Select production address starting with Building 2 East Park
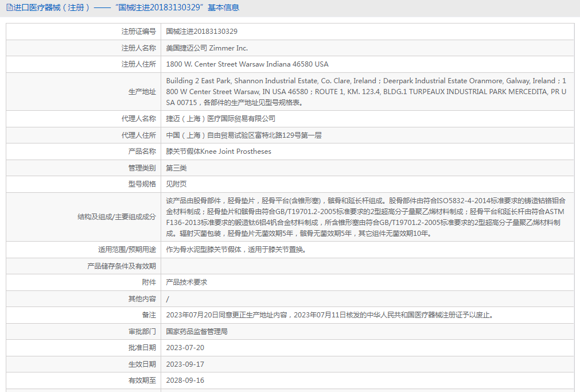This screenshot has height=392, width=580. [x=366, y=91]
